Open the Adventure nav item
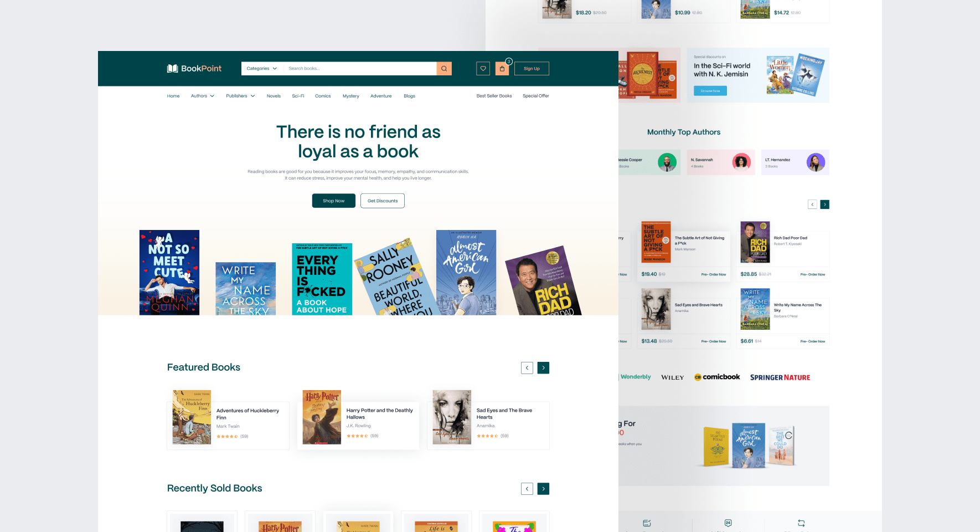The image size is (980, 532). pyautogui.click(x=381, y=96)
